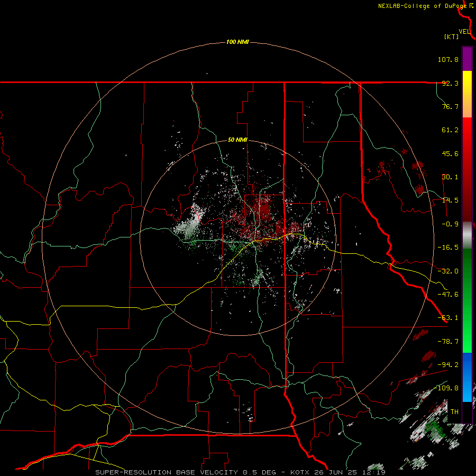Click the TH legend label
Screen dimensions: 476x476
click(x=454, y=412)
